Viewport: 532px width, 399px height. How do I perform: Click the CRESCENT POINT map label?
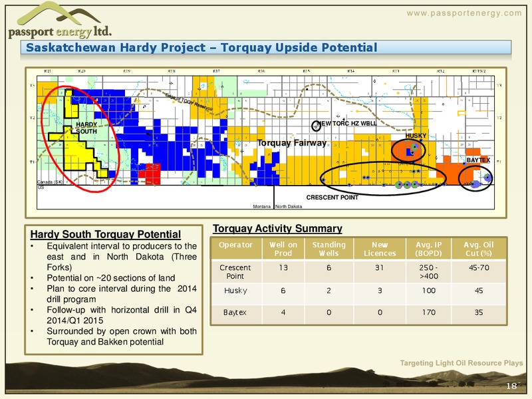click(x=332, y=198)
